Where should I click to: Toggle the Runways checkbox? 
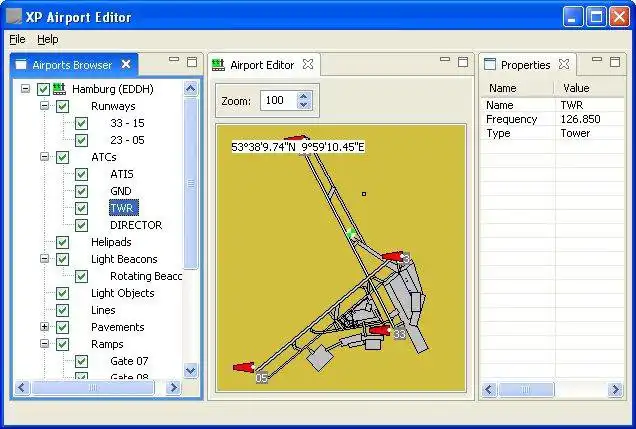(62, 106)
